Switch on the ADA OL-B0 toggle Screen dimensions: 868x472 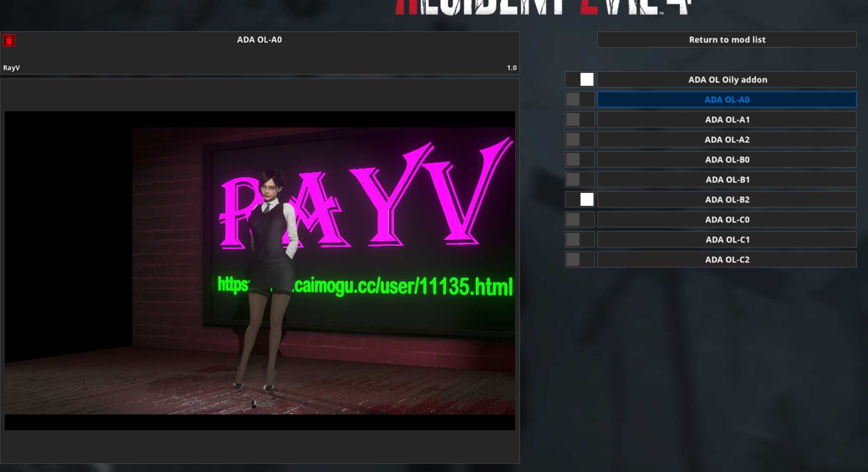click(x=580, y=159)
